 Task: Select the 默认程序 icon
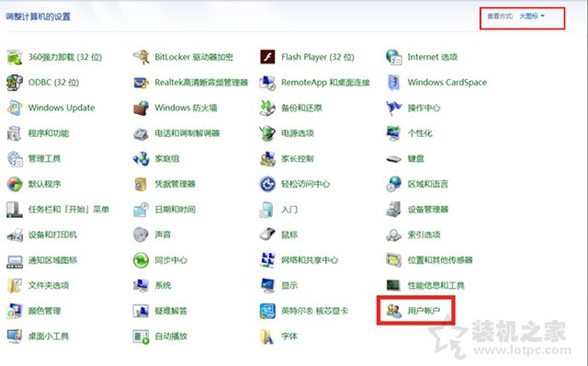click(x=15, y=184)
